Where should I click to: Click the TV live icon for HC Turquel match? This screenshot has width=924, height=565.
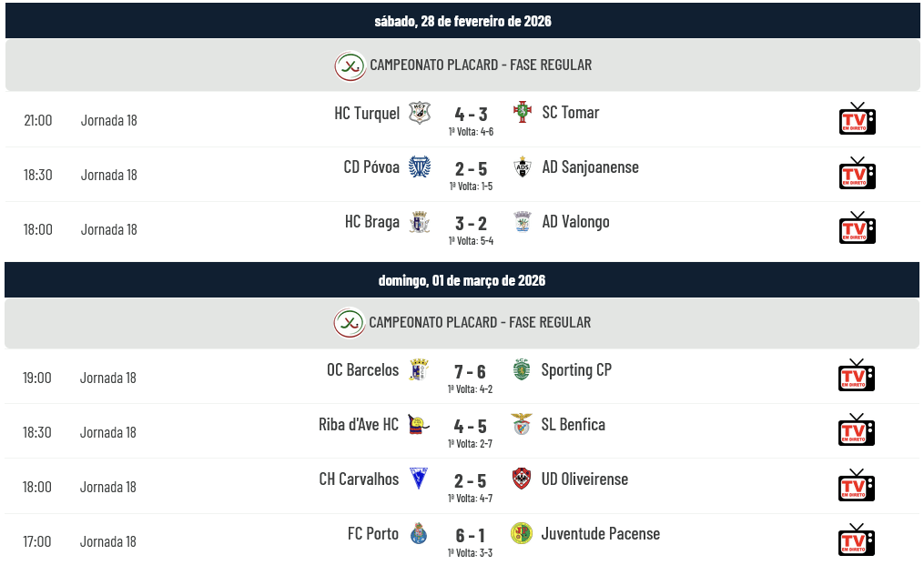[x=857, y=119]
